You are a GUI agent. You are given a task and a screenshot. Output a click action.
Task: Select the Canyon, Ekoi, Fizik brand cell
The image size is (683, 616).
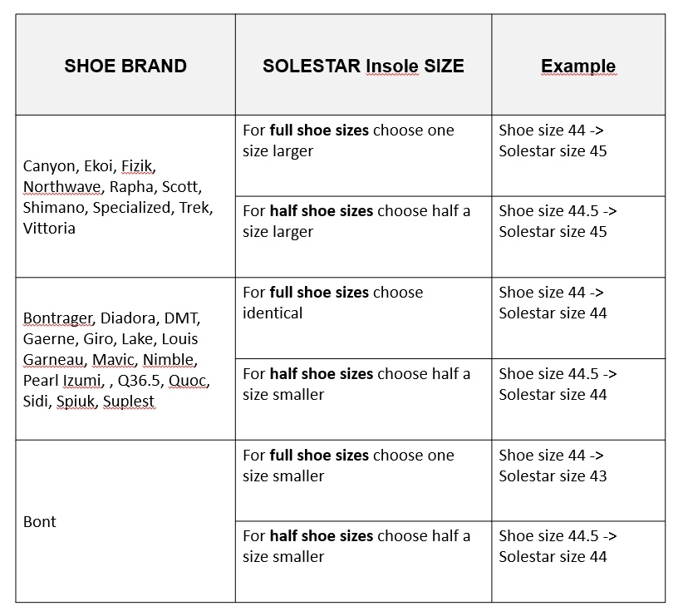pos(125,196)
